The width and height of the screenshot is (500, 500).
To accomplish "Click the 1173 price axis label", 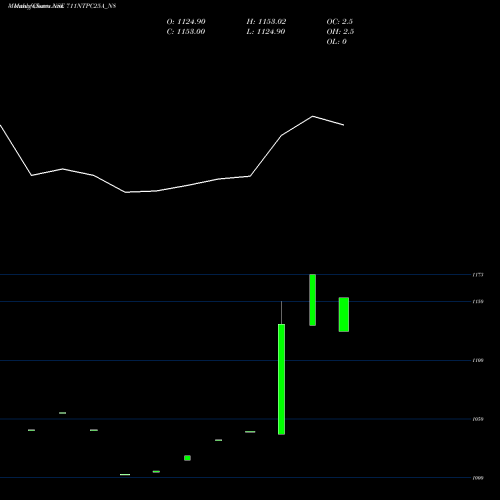I will coord(478,275).
